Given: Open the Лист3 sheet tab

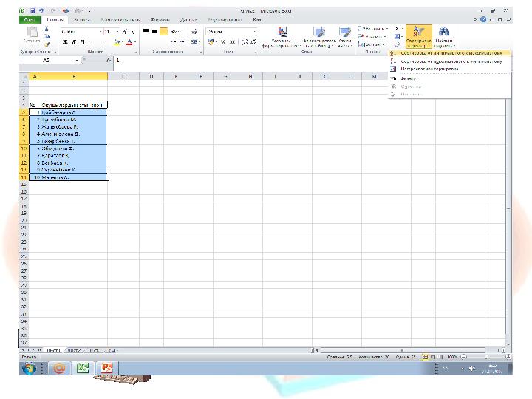Looking at the screenshot, I should click(x=95, y=350).
